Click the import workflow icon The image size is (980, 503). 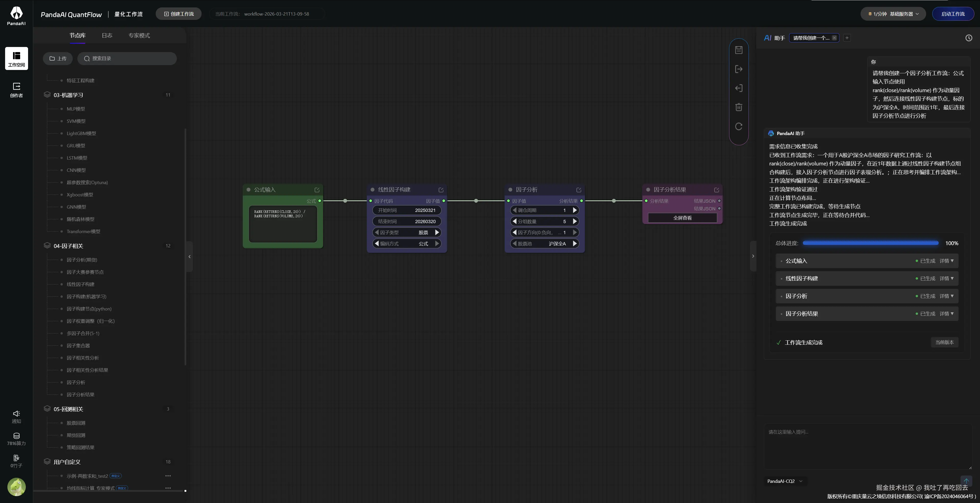click(738, 88)
